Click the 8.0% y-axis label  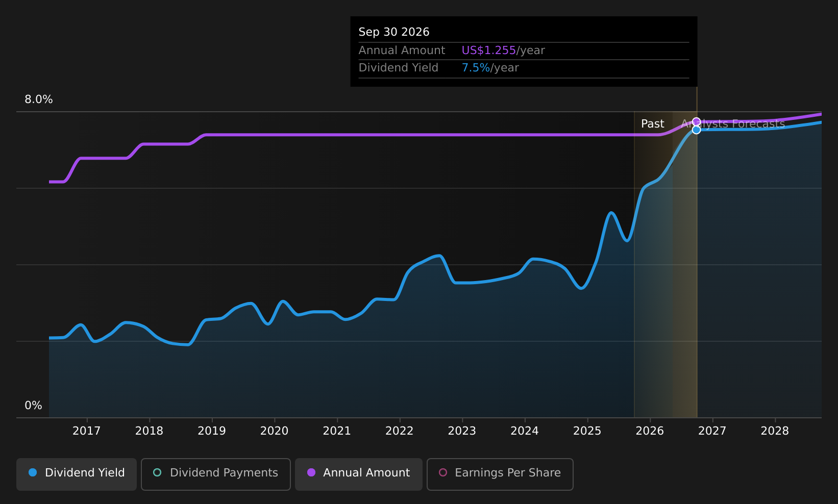[x=39, y=99]
